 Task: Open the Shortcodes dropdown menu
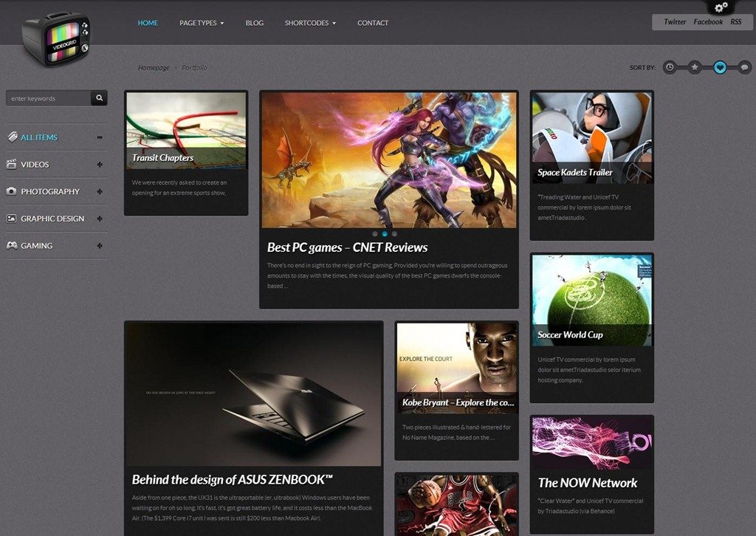[x=310, y=23]
